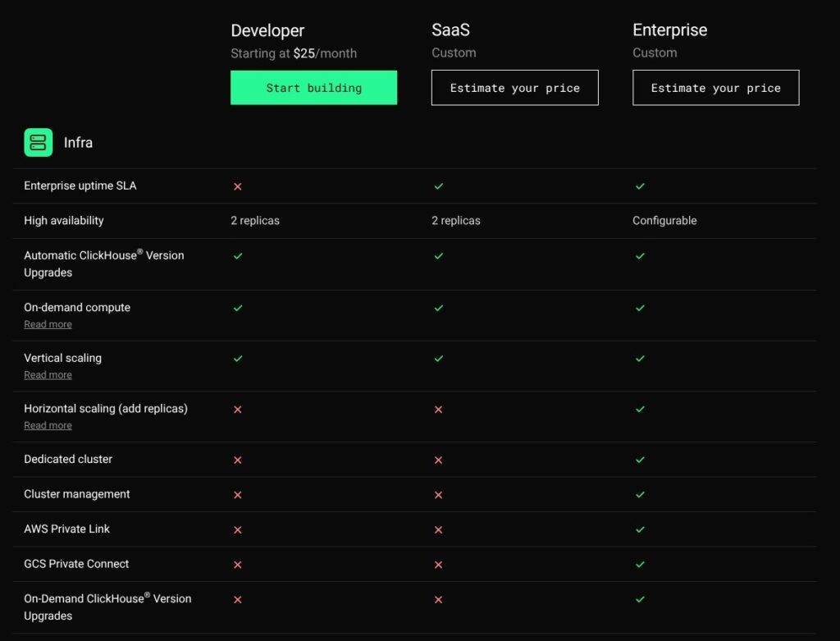Screen dimensions: 840x641
Task: Click 2 replicas in the SaaS column
Action: [x=456, y=220]
